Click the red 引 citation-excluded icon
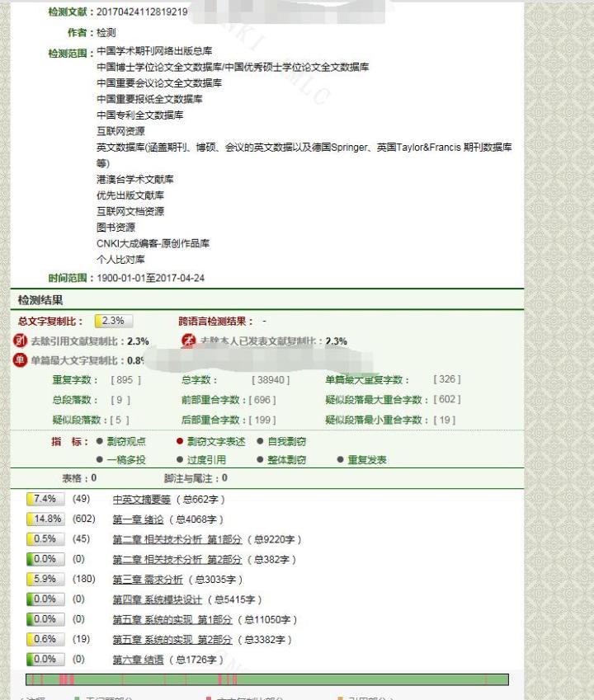 pos(21,341)
